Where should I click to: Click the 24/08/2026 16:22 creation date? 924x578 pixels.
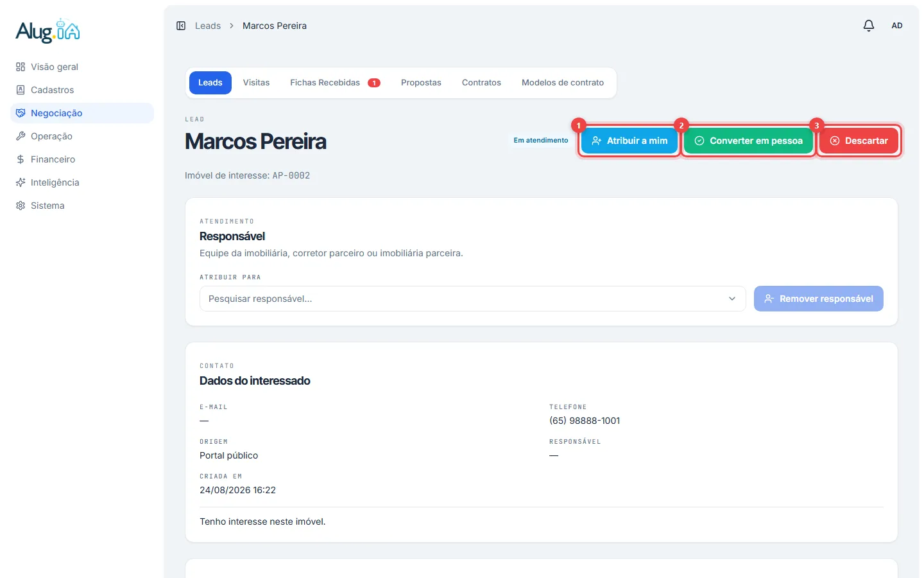click(237, 490)
